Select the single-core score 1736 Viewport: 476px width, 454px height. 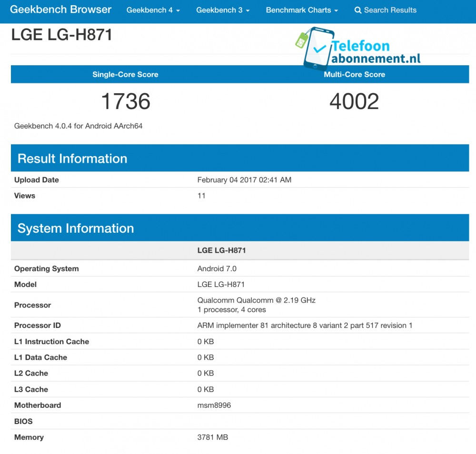pos(125,100)
